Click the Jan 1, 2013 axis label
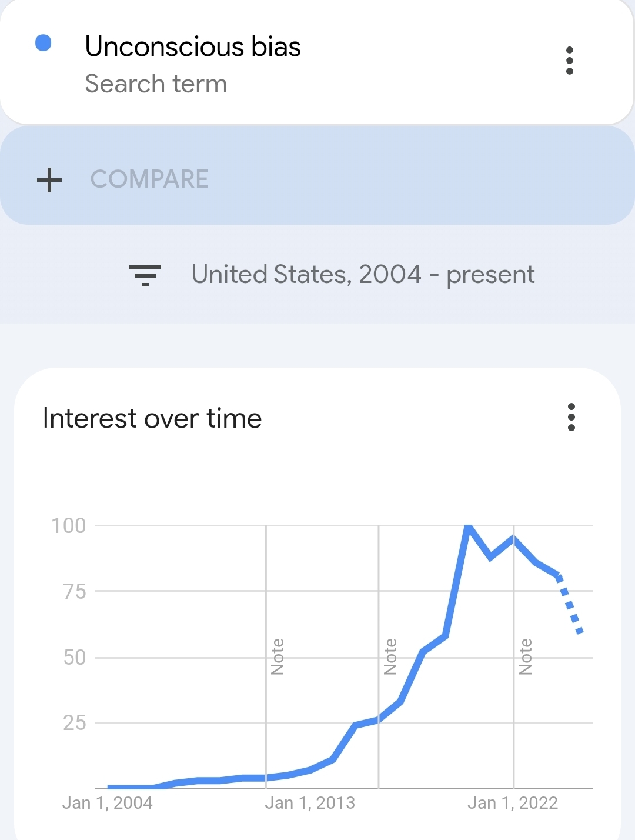Screen dimensions: 635x840 click(x=310, y=803)
